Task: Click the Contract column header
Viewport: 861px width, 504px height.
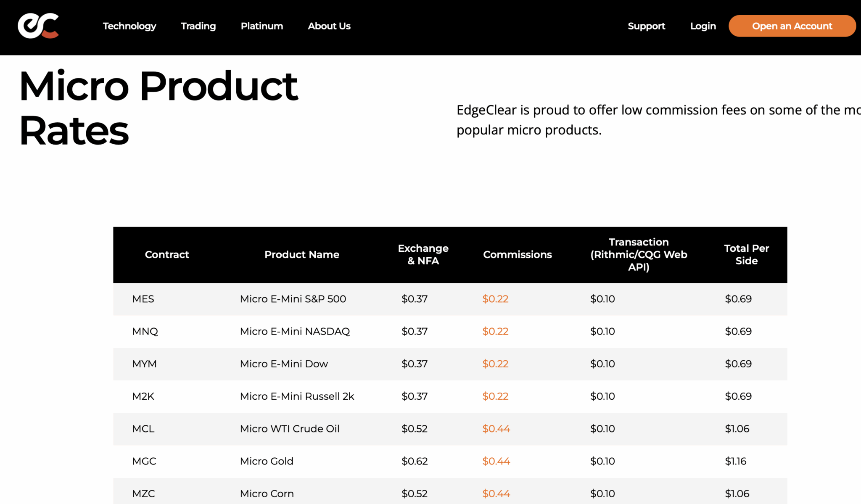Action: point(167,254)
